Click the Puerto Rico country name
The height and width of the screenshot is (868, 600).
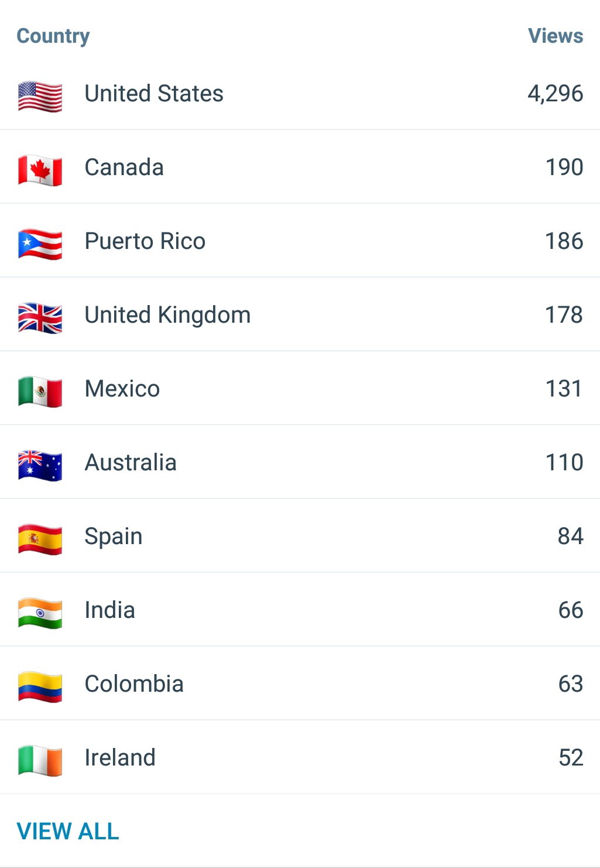tap(145, 241)
